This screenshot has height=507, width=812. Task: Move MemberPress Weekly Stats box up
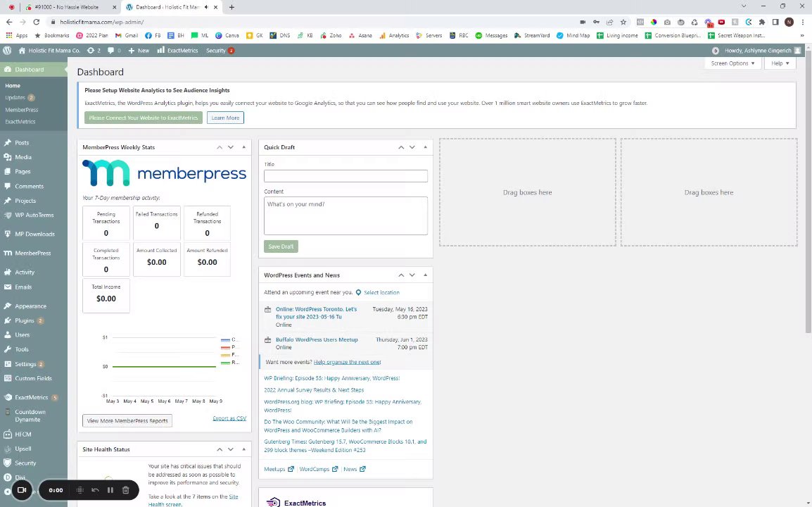click(x=220, y=147)
